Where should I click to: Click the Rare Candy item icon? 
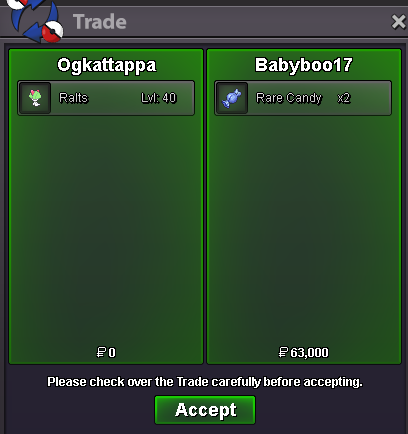tap(232, 98)
